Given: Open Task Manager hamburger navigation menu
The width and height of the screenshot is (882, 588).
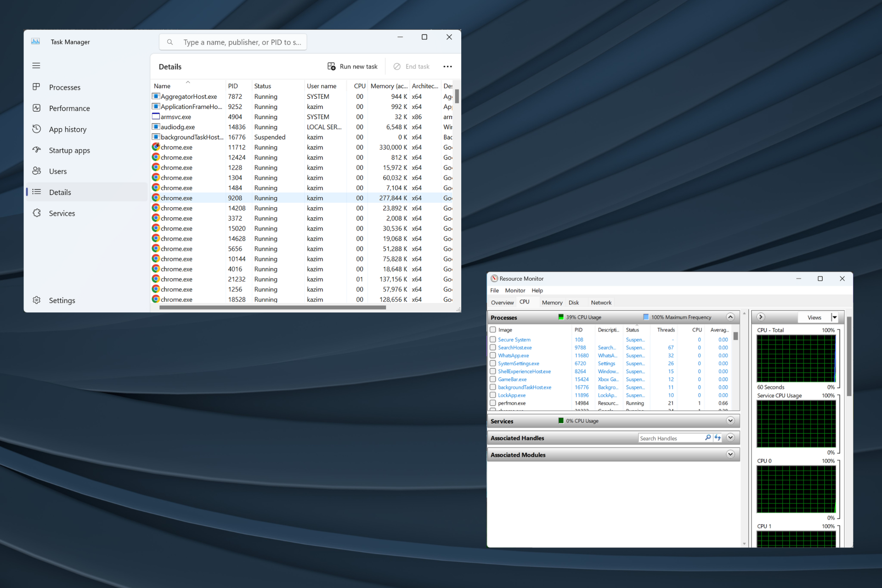Looking at the screenshot, I should 36,66.
